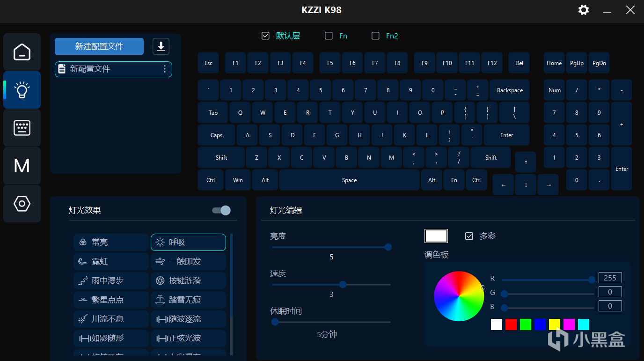Image resolution: width=644 pixels, height=361 pixels.
Task: Select the 新配置文件 profile entry
Action: (113, 69)
